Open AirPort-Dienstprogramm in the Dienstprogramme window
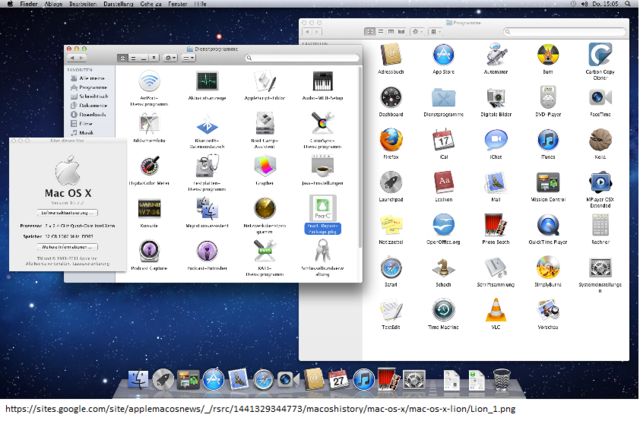 (149, 82)
